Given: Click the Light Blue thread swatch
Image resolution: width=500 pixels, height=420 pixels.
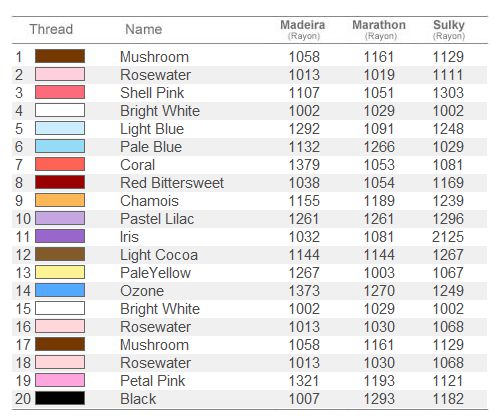Looking at the screenshot, I should (60, 128).
